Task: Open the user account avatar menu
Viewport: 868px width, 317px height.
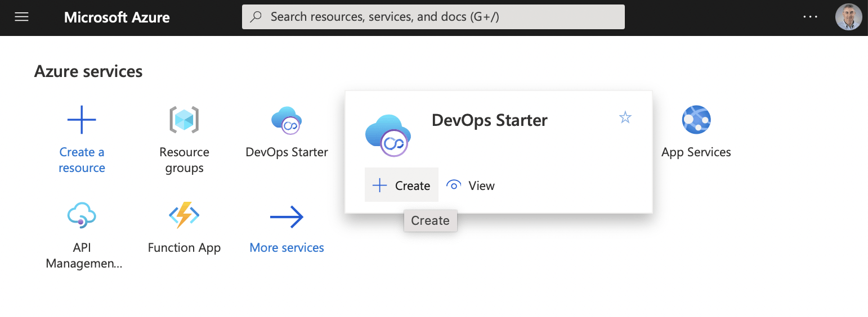Action: pyautogui.click(x=848, y=17)
